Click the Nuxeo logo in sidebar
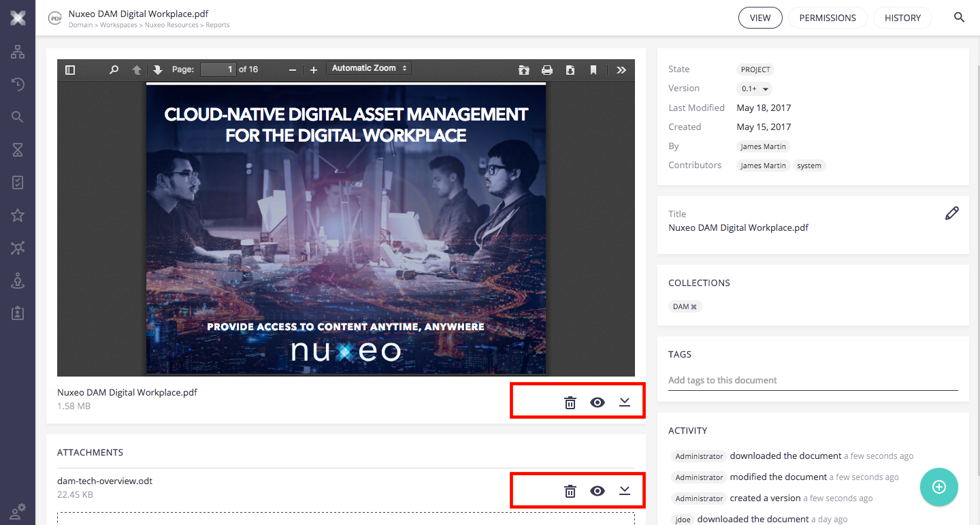 [x=18, y=18]
